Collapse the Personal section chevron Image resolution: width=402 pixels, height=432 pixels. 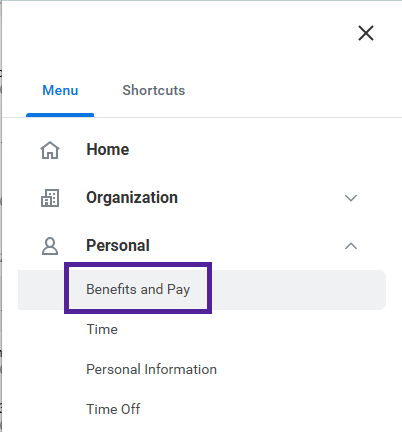pyautogui.click(x=351, y=246)
